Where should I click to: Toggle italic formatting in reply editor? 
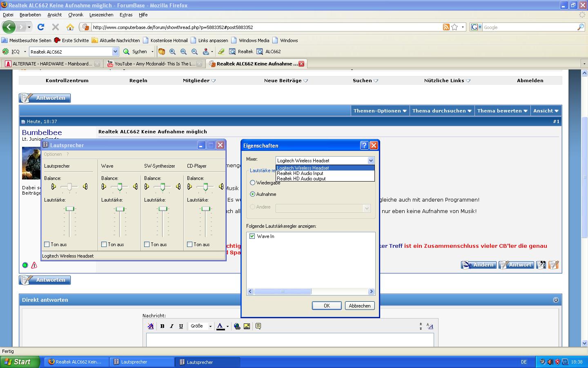(x=171, y=326)
